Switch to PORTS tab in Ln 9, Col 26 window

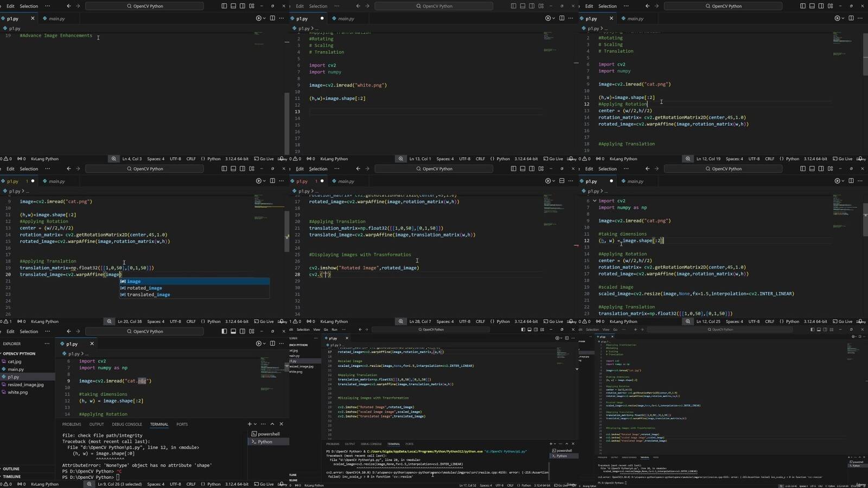click(x=182, y=424)
